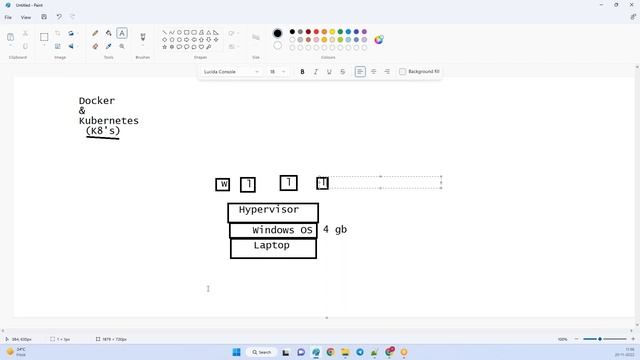
Task: Select the Color picker eyedropper tool
Action: pos(109,47)
